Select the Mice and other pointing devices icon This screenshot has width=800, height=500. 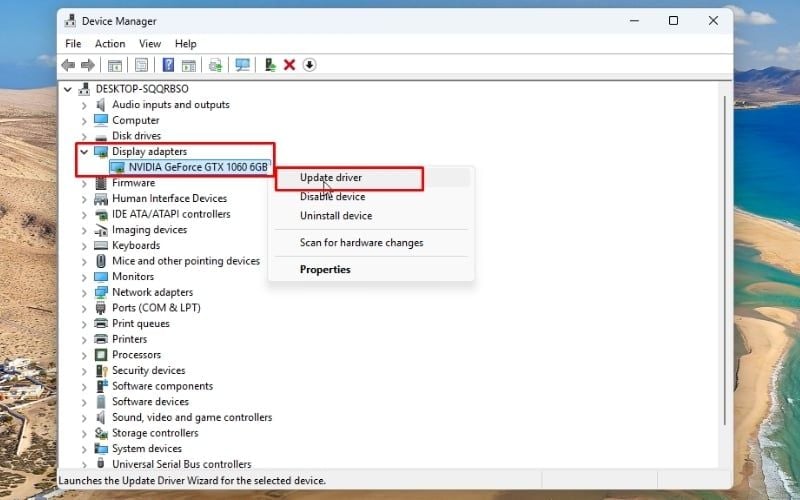click(x=101, y=261)
